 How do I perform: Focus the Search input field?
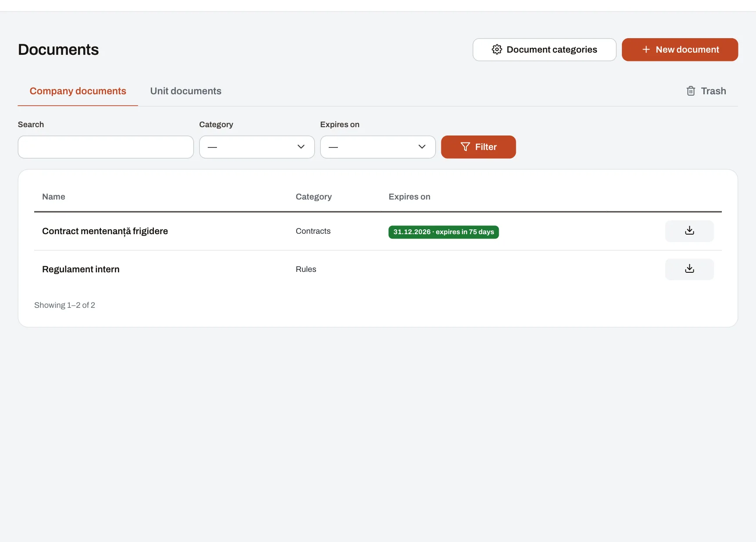(106, 147)
